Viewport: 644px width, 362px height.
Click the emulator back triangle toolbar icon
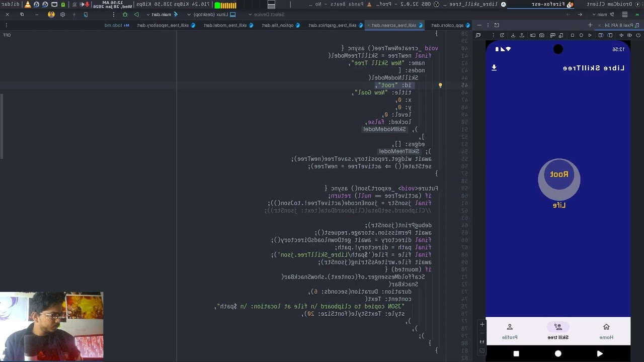[x=590, y=35]
